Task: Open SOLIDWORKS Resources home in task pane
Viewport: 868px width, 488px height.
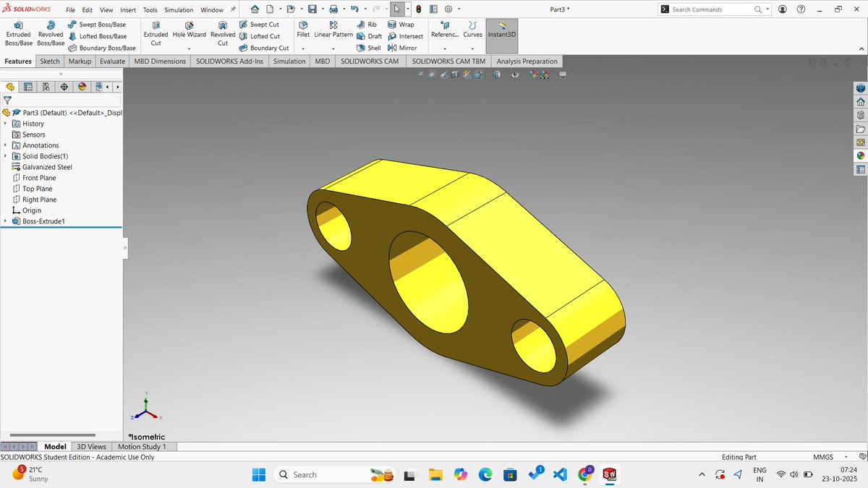Action: coord(861,101)
